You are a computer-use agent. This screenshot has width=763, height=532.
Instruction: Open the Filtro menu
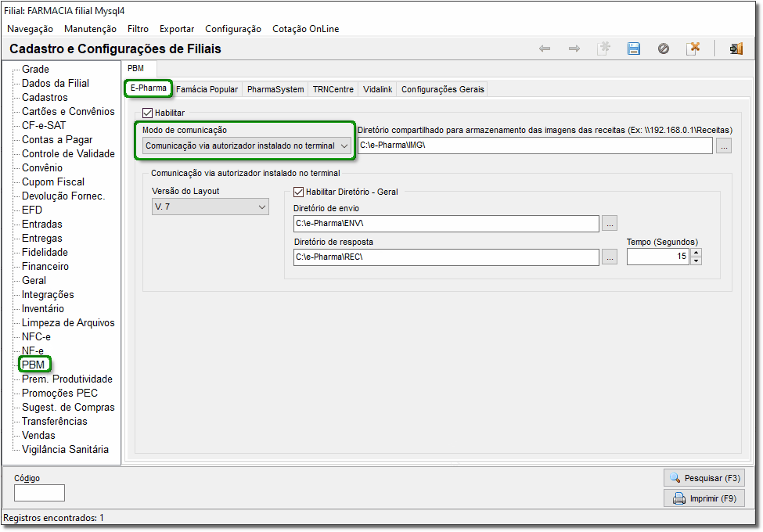click(138, 29)
